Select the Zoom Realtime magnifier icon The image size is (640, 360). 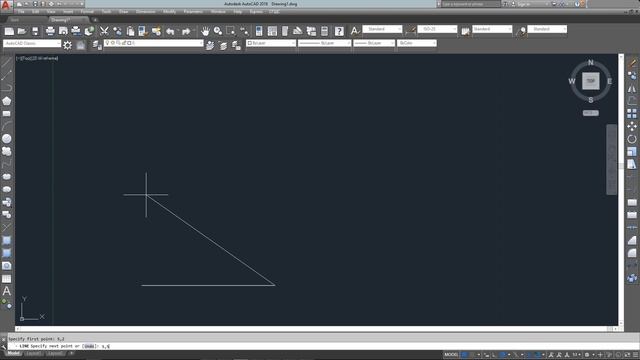pyautogui.click(x=218, y=31)
